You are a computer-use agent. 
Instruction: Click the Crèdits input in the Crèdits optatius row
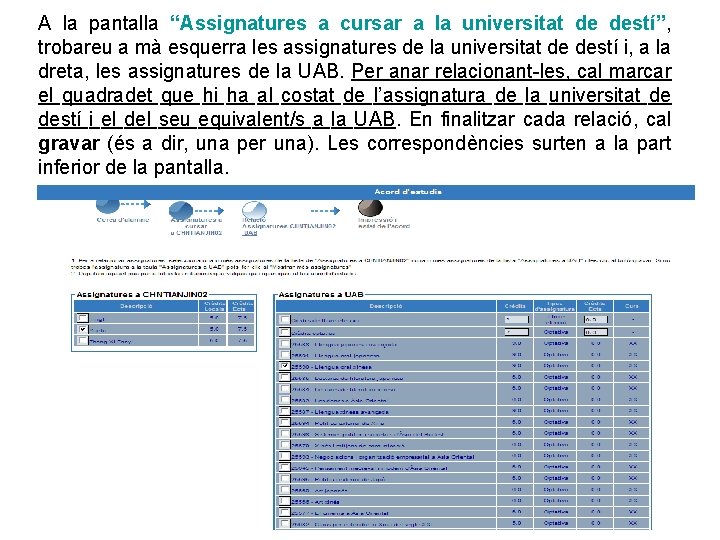(517, 332)
